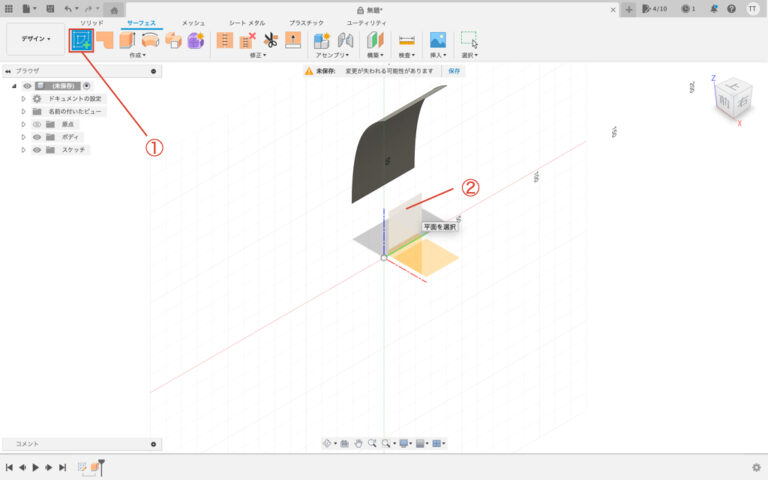Screen dimensions: 768x480
Task: Open the timeline settings gear
Action: (x=756, y=467)
